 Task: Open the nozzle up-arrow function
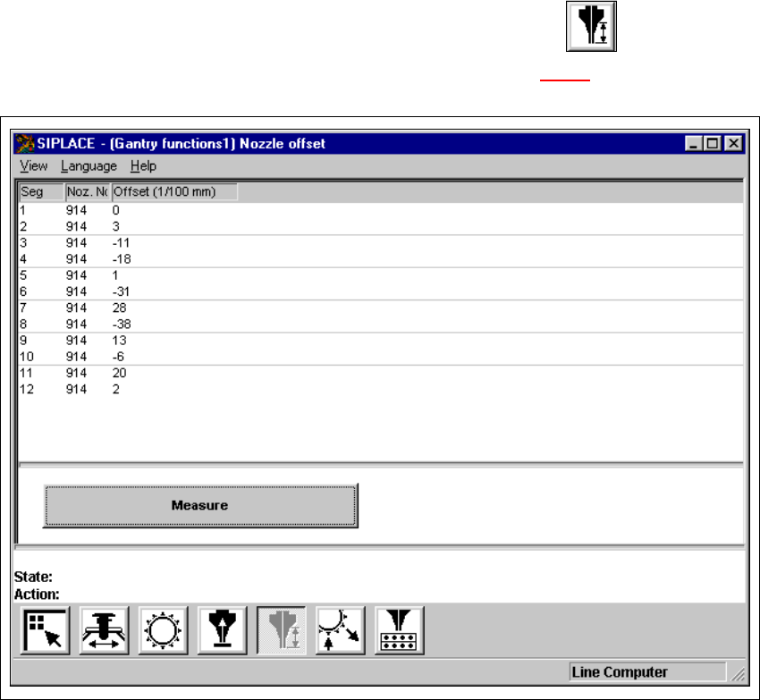[223, 630]
